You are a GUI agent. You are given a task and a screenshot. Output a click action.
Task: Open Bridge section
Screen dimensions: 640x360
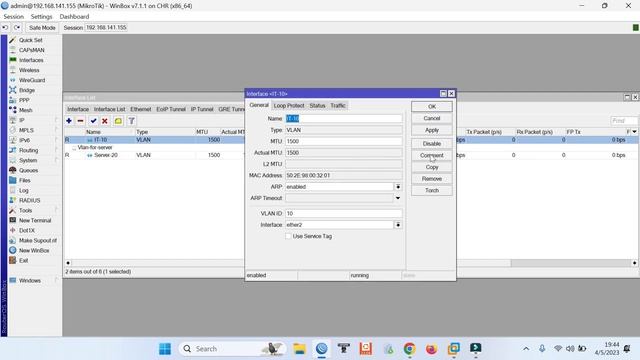point(27,90)
